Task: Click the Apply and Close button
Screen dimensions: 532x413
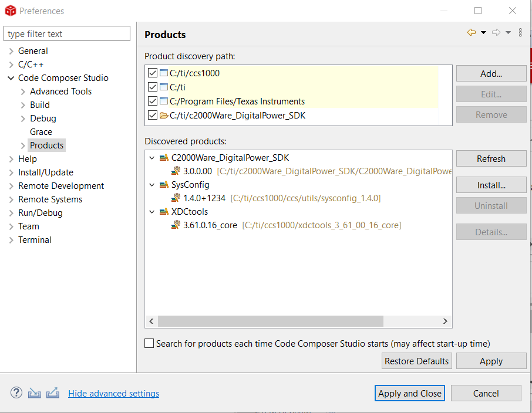Action: [x=410, y=394]
